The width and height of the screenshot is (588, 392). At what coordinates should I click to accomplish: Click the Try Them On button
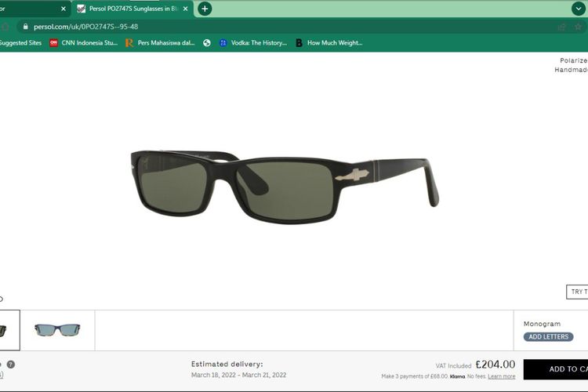click(x=578, y=292)
